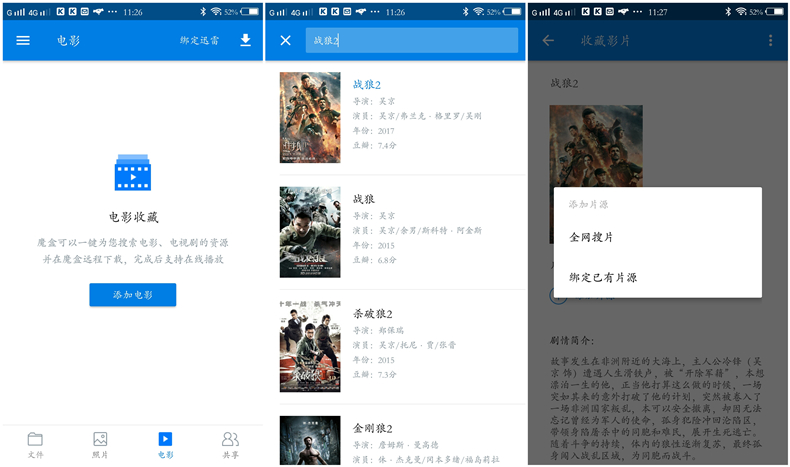Screen dimensions: 790x467
Task: Tap 绑定迅雷 in the header
Action: [x=200, y=40]
